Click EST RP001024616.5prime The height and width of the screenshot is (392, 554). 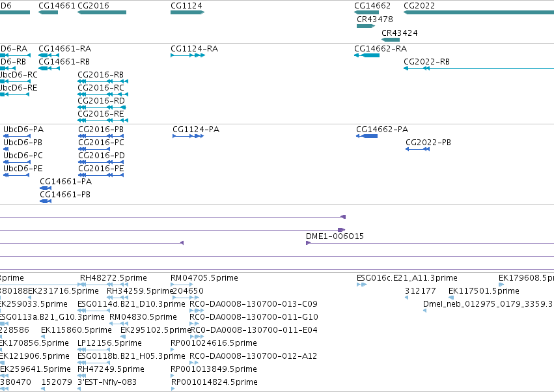click(x=214, y=343)
